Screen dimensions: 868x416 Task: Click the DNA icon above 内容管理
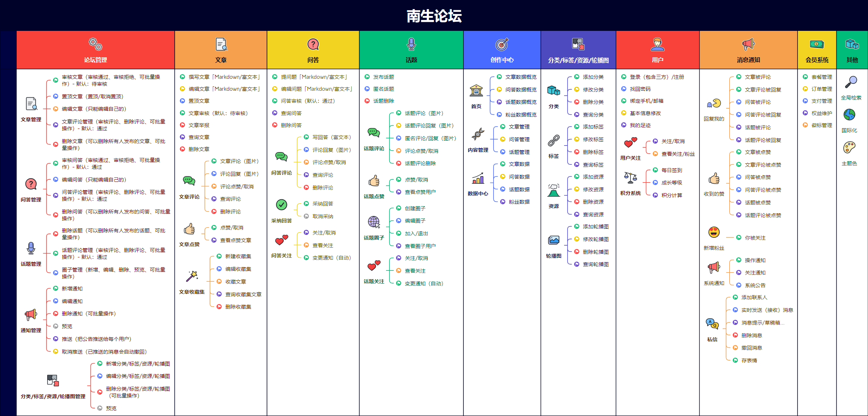pyautogui.click(x=478, y=134)
